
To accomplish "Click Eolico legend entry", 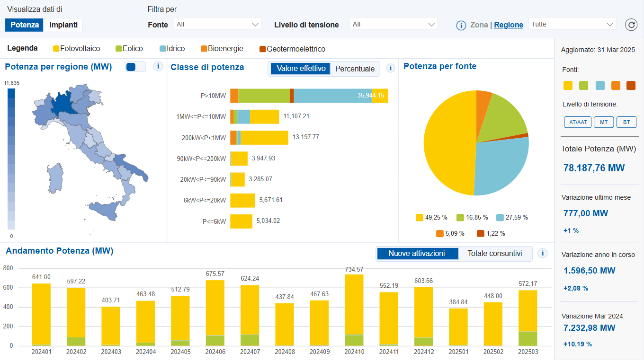I will (x=129, y=49).
